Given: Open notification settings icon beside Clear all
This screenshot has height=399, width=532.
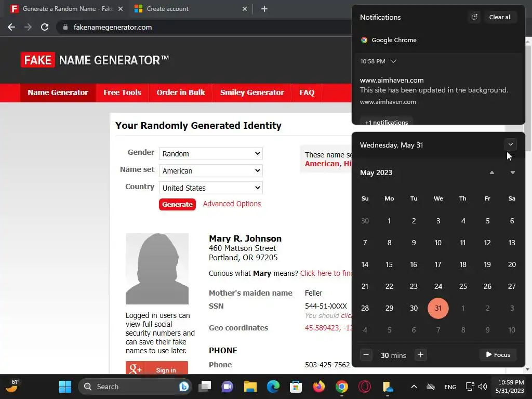Looking at the screenshot, I should click(x=474, y=17).
